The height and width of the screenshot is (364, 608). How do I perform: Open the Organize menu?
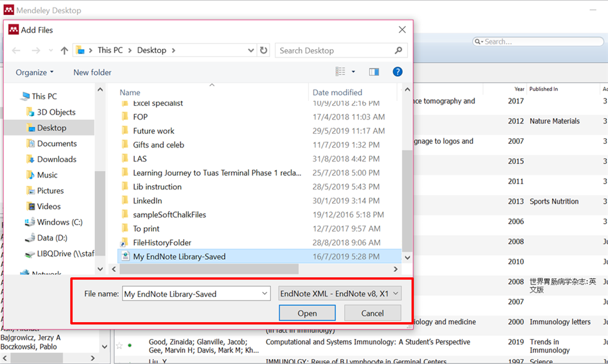[x=35, y=72]
